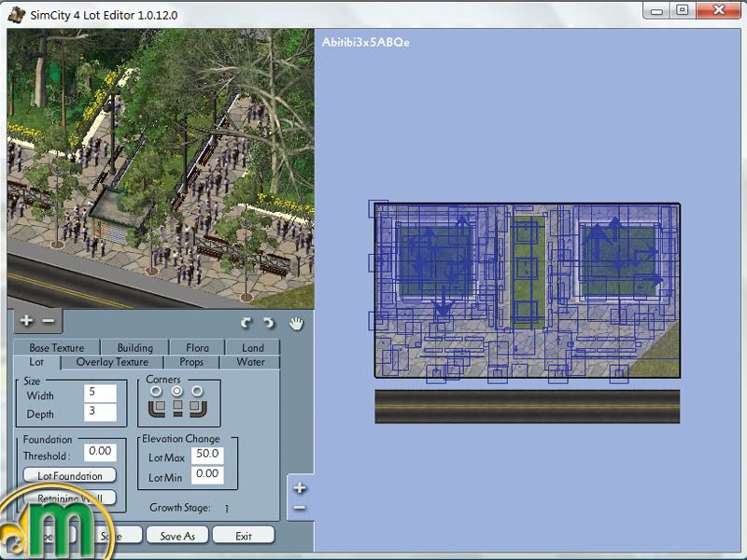Zoom in the lot plan with plus icon
This screenshot has height=560, width=747.
coord(300,487)
